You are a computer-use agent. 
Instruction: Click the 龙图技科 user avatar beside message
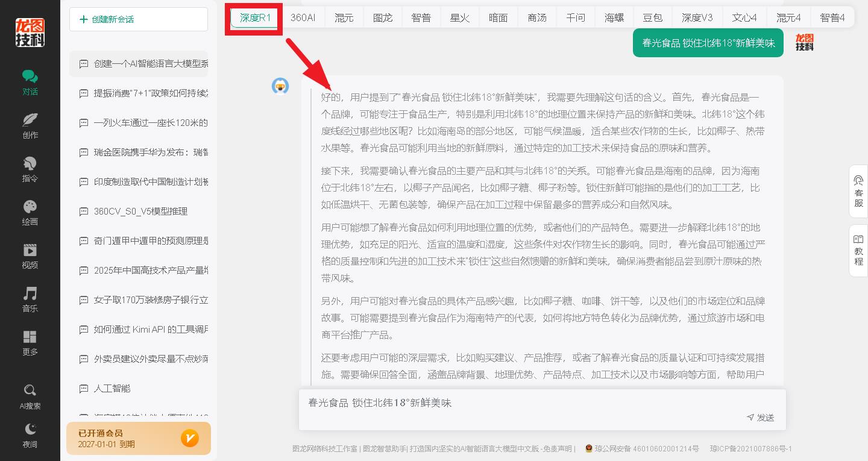tap(805, 42)
